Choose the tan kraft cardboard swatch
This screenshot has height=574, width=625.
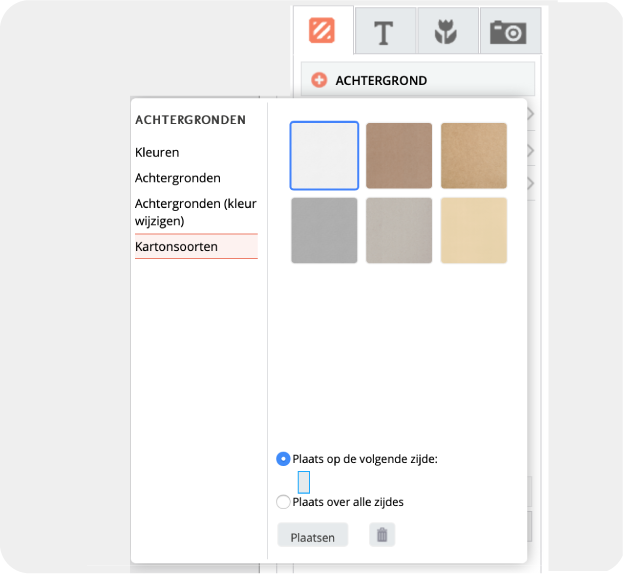(x=474, y=155)
